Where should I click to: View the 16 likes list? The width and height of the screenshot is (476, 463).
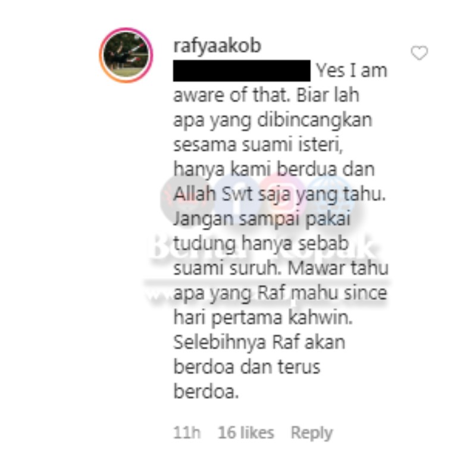click(246, 432)
